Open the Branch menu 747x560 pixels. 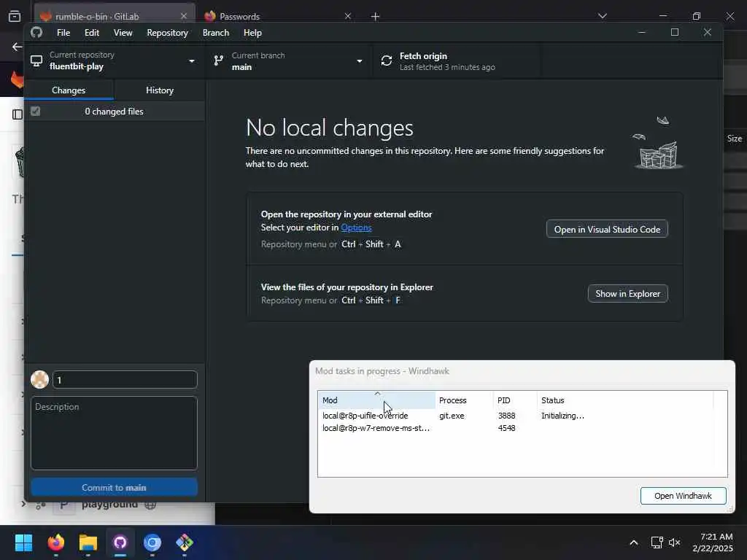point(216,33)
